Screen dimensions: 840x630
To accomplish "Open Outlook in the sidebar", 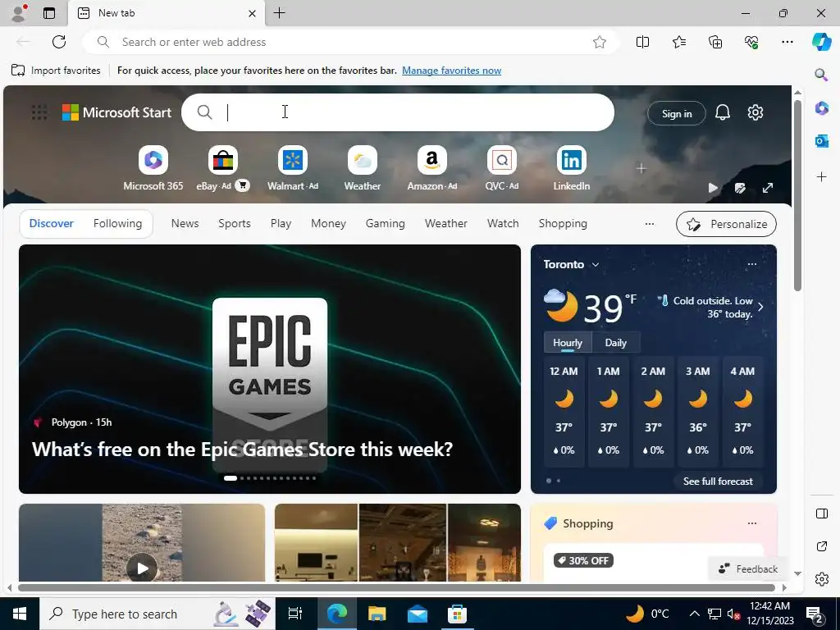I will (x=821, y=141).
